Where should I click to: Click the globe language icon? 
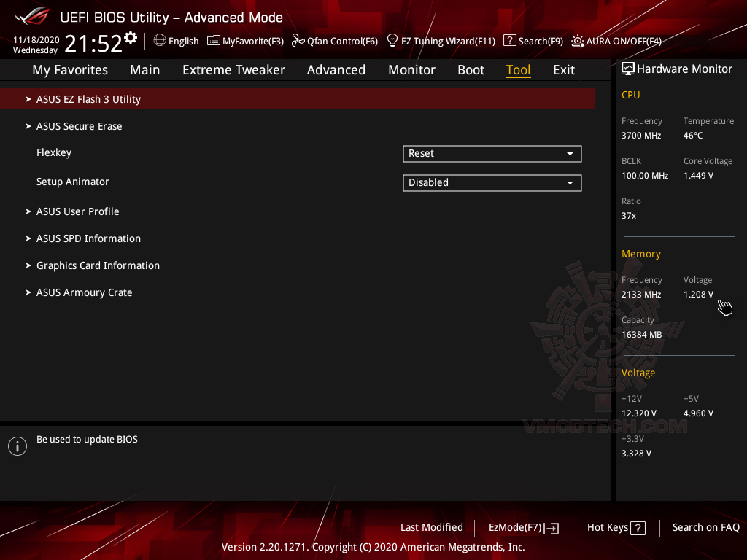pos(160,41)
